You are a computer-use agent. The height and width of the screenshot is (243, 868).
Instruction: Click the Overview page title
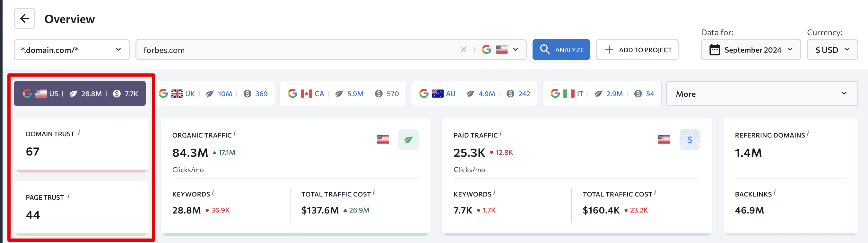click(70, 19)
